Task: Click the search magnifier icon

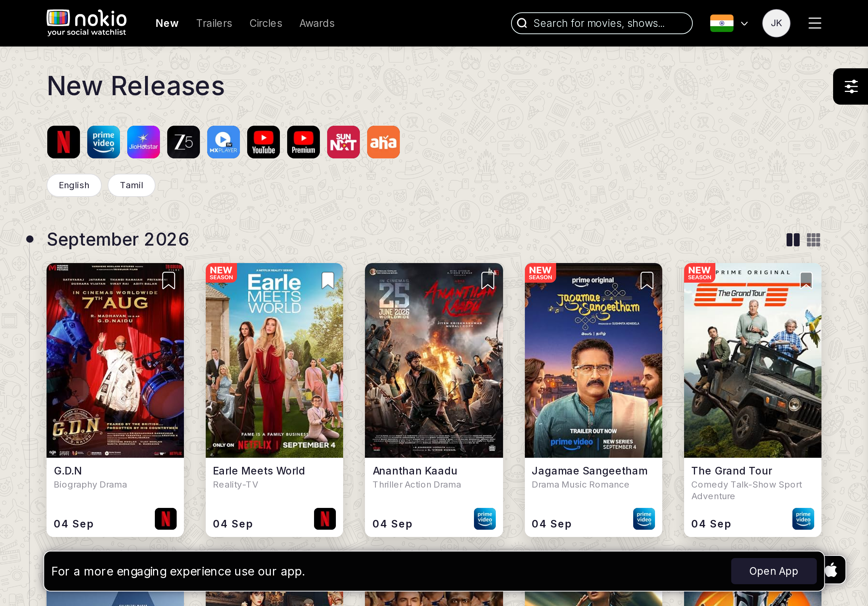Action: pos(522,23)
